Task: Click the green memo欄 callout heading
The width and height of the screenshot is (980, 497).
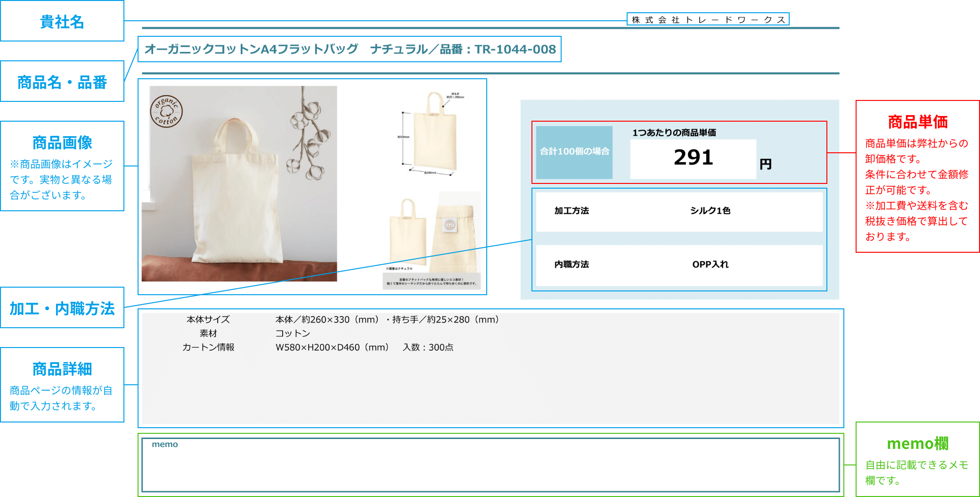Action: coord(918,443)
